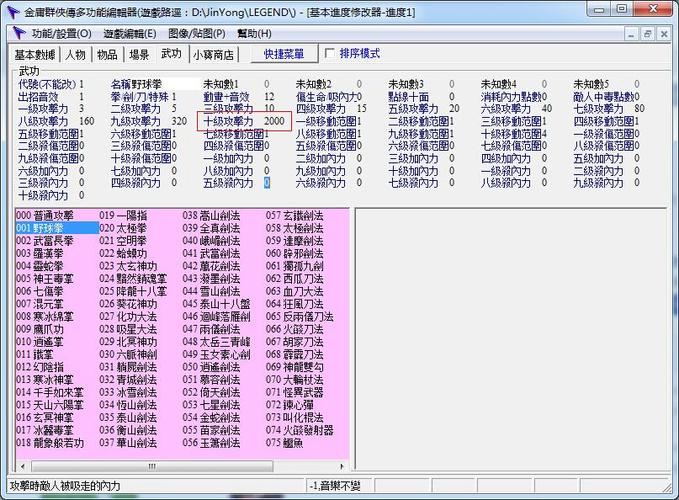Select 053 七星劍法 in the list
This screenshot has width=679, height=500.
[211, 405]
